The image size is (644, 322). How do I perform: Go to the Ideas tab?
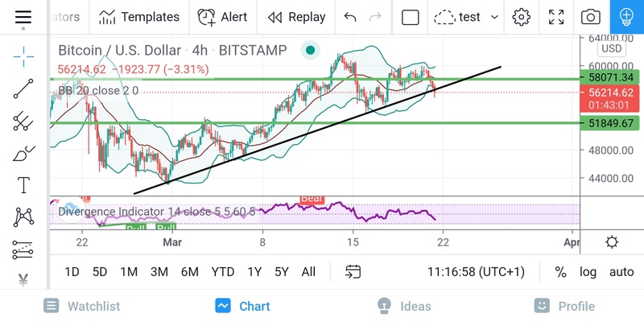tap(404, 306)
